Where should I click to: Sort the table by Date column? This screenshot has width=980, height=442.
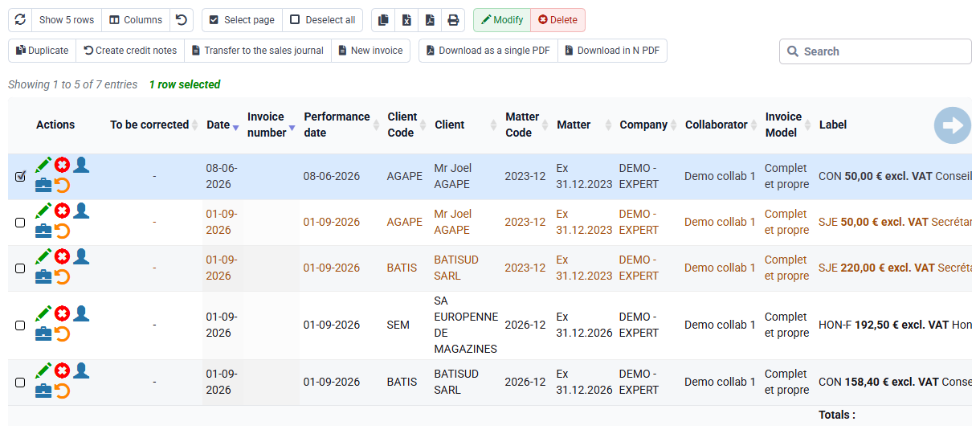point(223,125)
